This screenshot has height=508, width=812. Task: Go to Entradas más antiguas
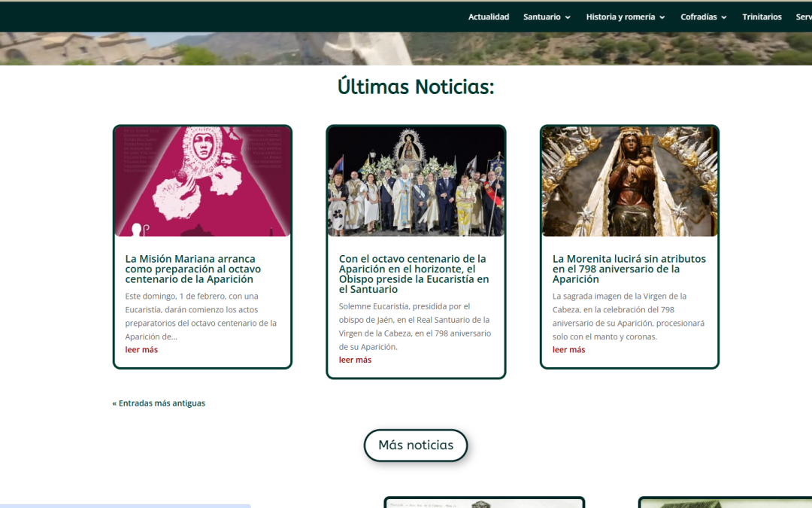point(159,403)
